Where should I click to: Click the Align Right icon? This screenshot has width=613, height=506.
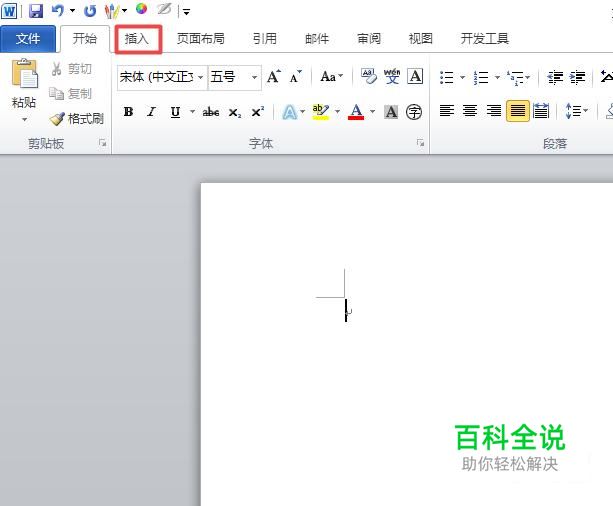click(494, 111)
